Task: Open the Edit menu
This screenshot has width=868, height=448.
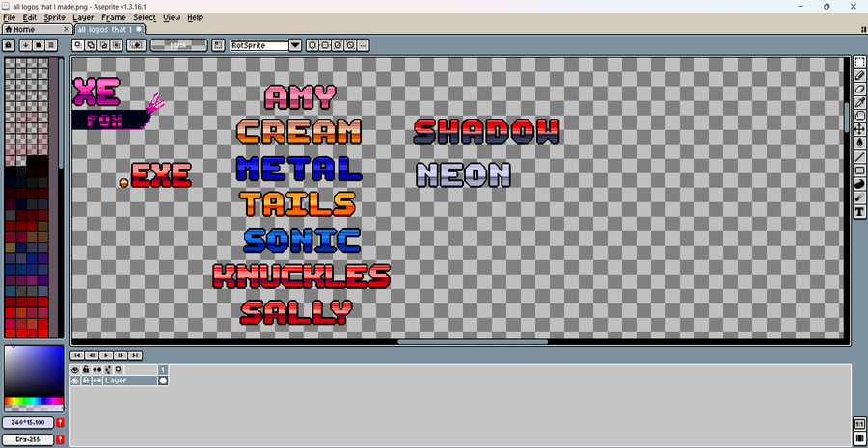Action: point(29,17)
